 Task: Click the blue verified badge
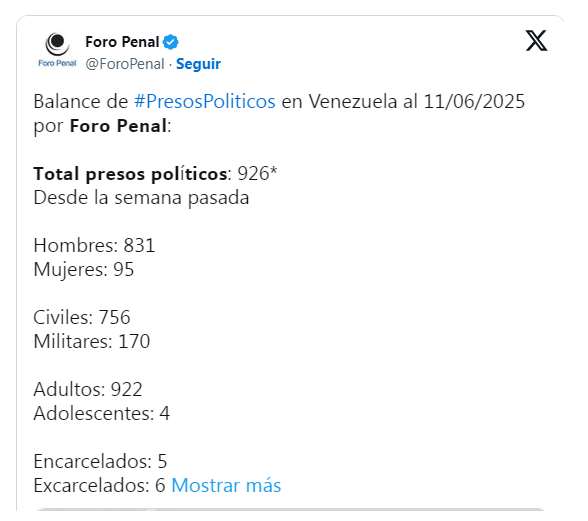click(x=171, y=42)
